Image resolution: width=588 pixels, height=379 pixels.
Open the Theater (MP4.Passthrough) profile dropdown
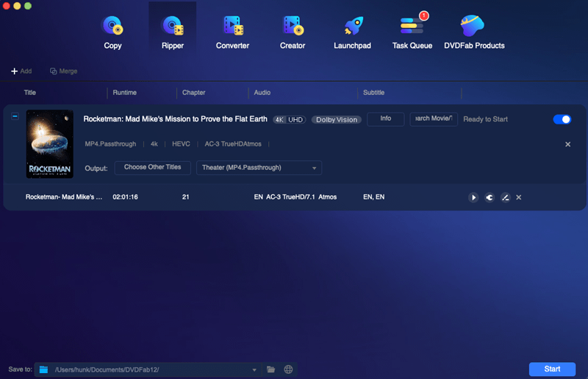[259, 168]
